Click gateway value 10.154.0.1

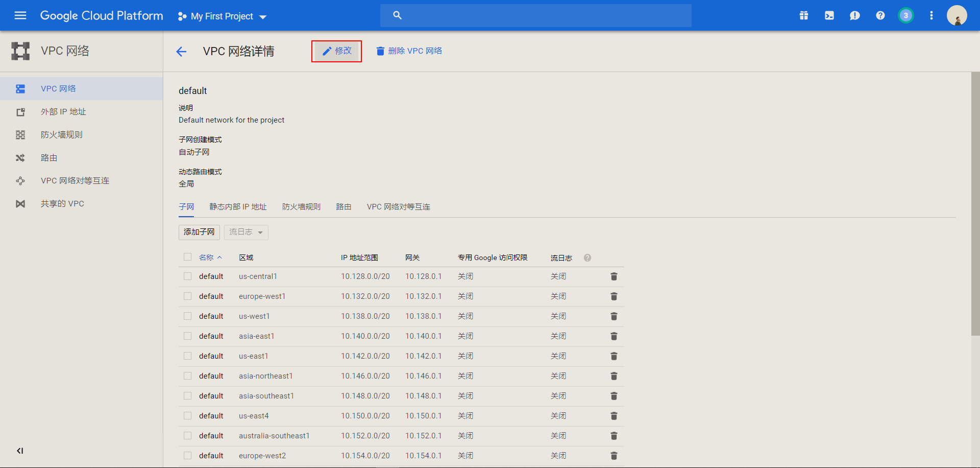click(x=424, y=456)
